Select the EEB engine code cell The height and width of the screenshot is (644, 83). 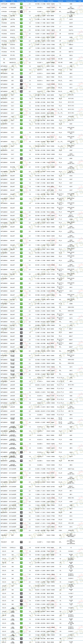coord(71,4)
